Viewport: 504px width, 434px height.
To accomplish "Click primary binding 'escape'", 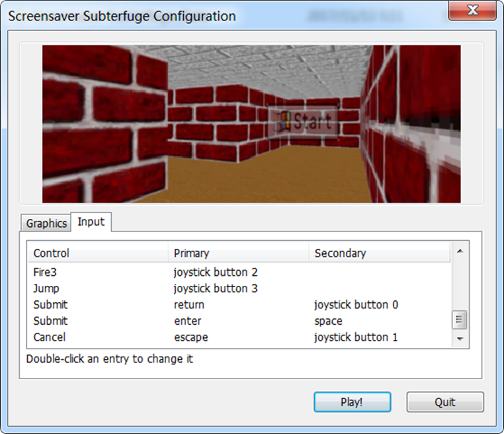I will click(191, 337).
